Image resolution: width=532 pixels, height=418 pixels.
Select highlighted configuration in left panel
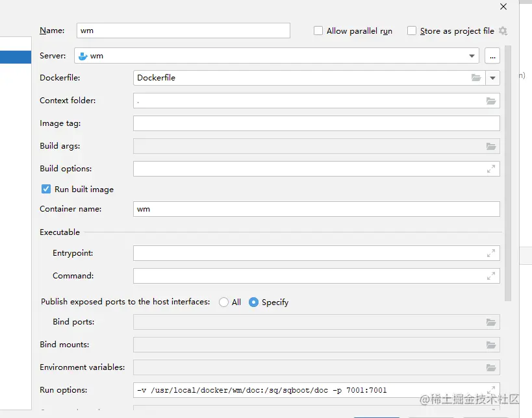coord(16,57)
